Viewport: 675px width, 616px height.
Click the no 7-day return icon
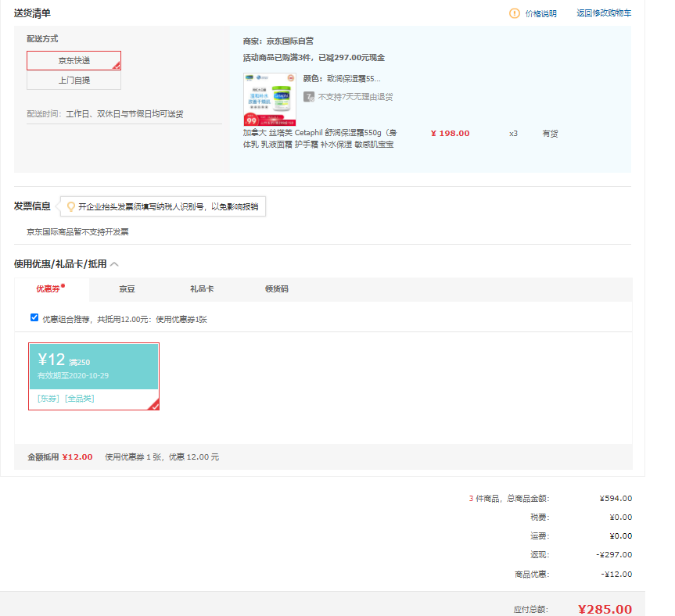click(309, 97)
